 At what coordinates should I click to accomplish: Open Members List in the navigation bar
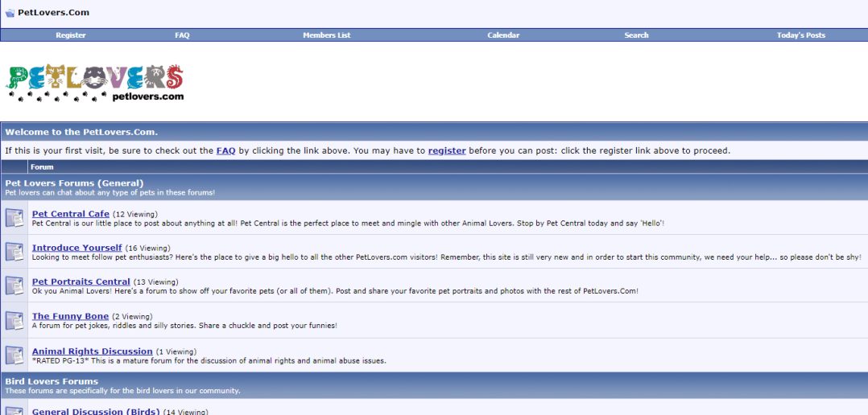click(x=327, y=35)
